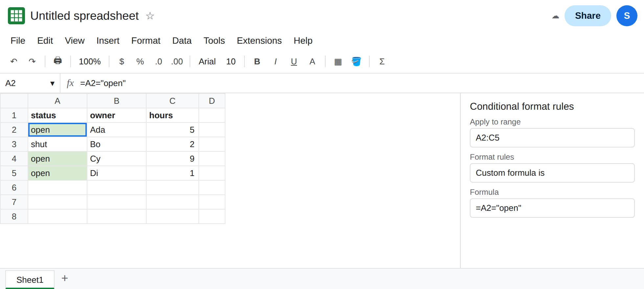This screenshot has height=289, width=644.
Task: Open fill color paint bucket
Action: [356, 61]
